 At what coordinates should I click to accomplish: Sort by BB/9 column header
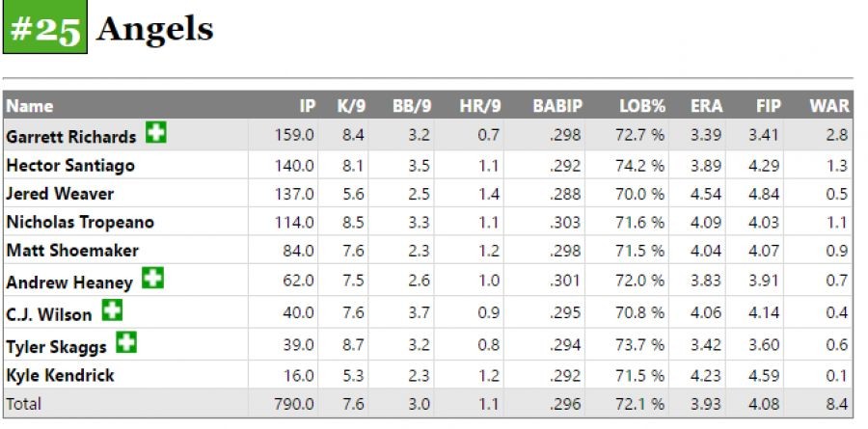(x=410, y=105)
